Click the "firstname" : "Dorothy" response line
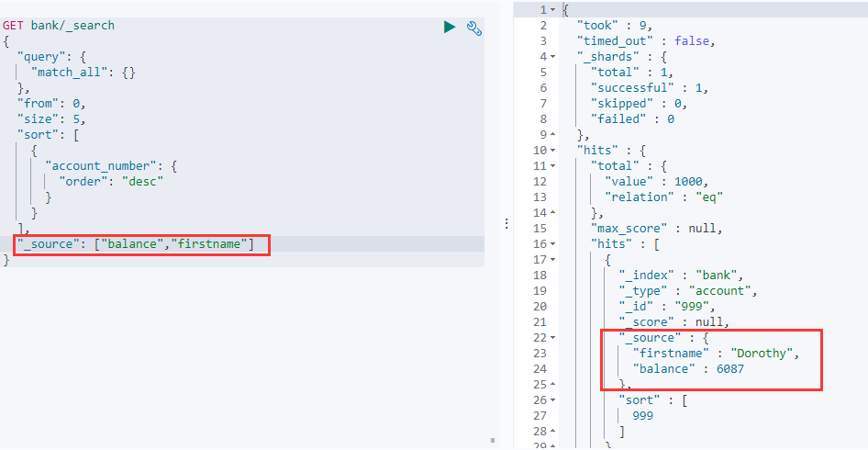This screenshot has height=450, width=868. tap(716, 353)
